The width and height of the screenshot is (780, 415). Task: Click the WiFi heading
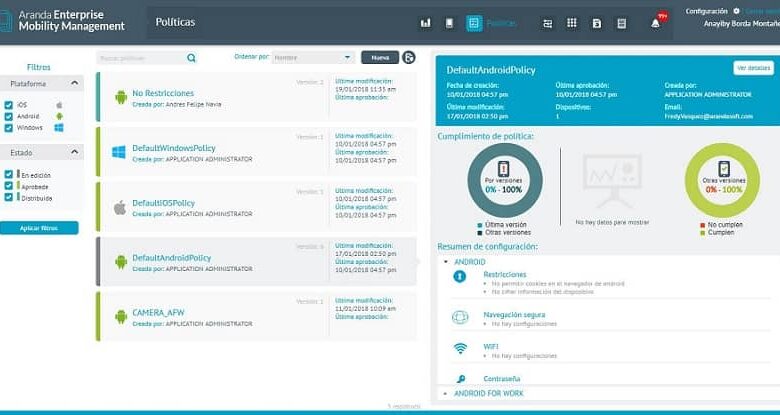[x=490, y=346]
